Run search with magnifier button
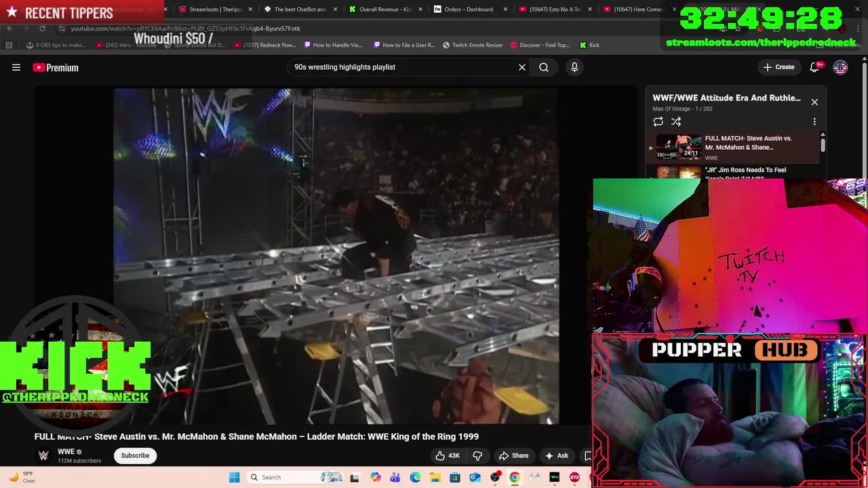The image size is (868, 488). [x=544, y=67]
